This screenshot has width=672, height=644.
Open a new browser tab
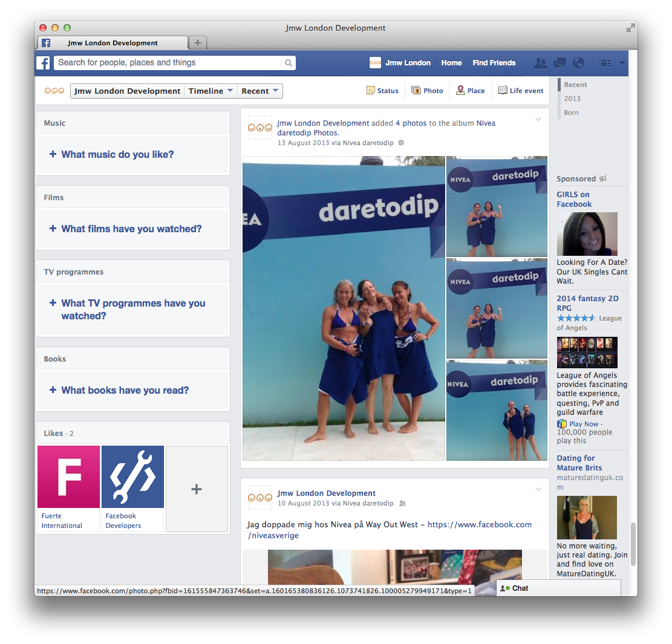click(198, 43)
